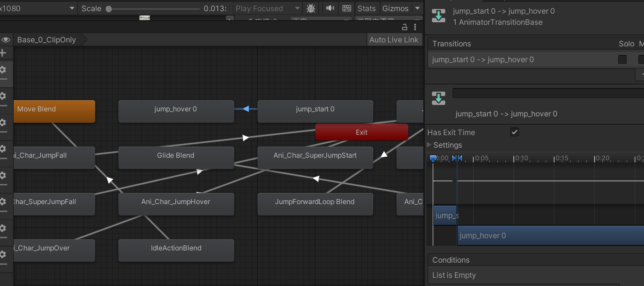Click the jump_hover 0 clip bar in timeline
This screenshot has width=644, height=286.
pyautogui.click(x=551, y=235)
